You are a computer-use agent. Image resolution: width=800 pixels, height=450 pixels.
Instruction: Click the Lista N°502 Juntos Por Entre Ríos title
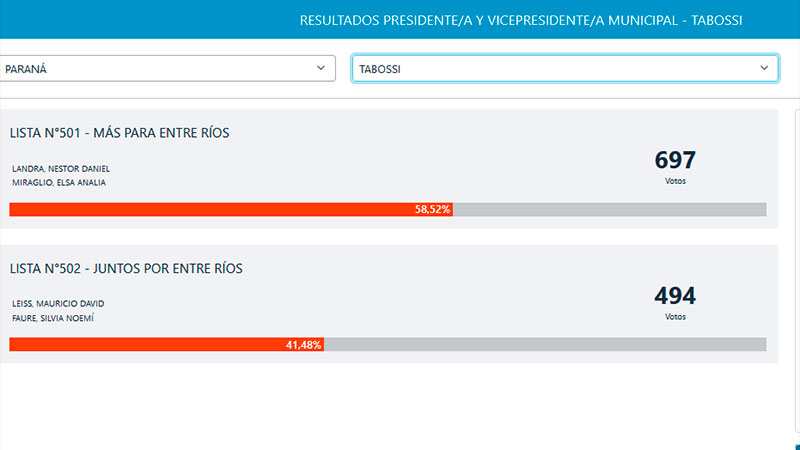[126, 268]
